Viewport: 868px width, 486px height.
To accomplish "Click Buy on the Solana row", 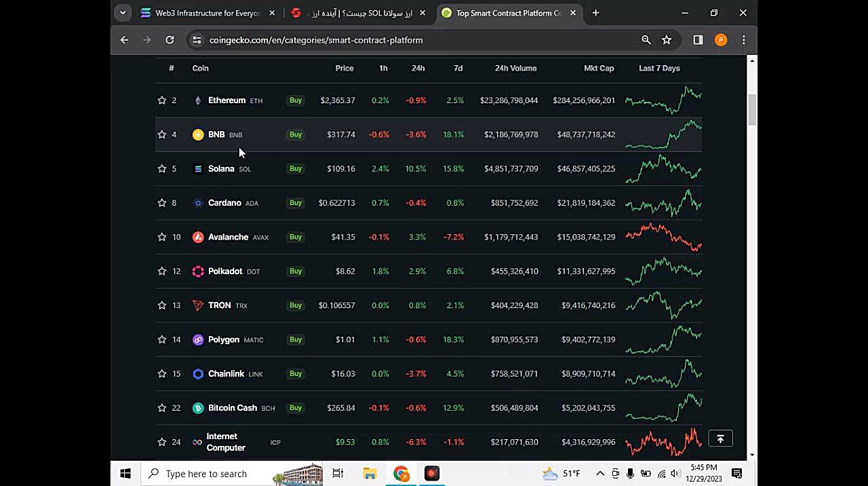I will pyautogui.click(x=296, y=168).
